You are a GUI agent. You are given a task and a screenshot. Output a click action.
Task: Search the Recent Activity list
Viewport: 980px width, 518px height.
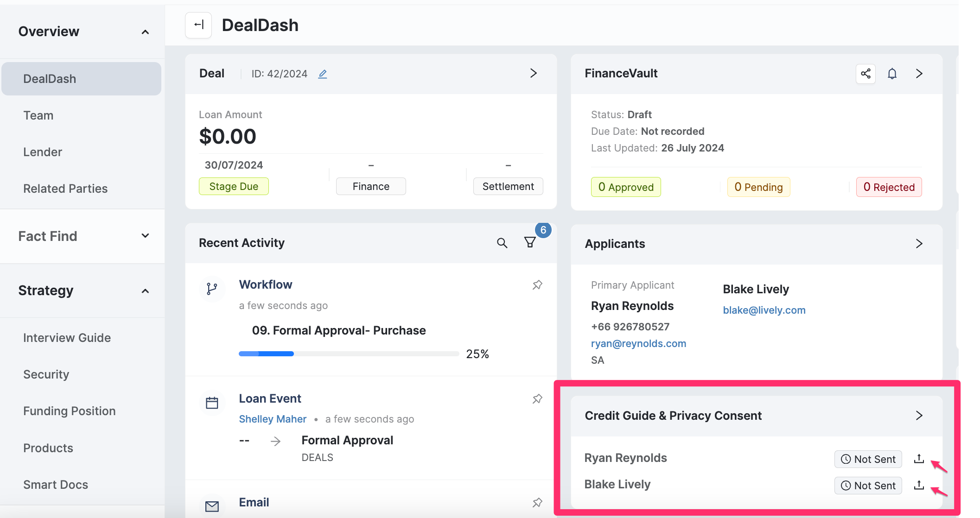pos(502,243)
